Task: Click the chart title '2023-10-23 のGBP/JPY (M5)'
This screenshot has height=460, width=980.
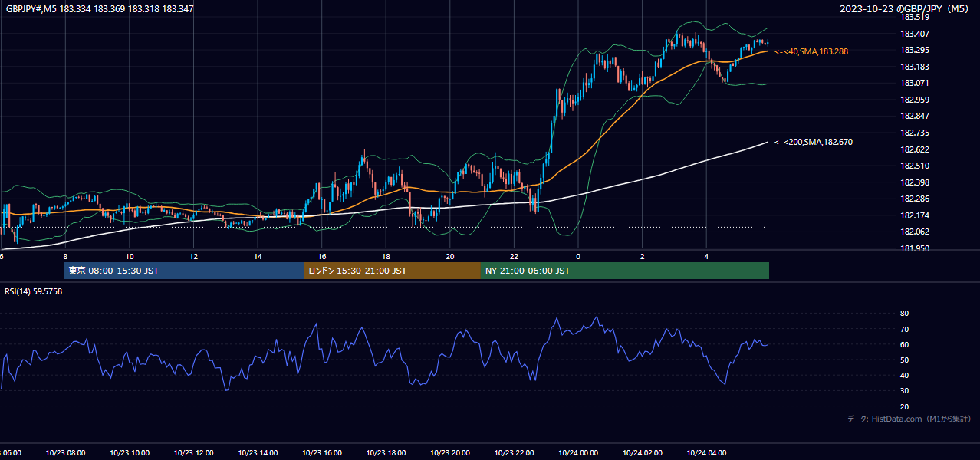Action: pos(906,9)
